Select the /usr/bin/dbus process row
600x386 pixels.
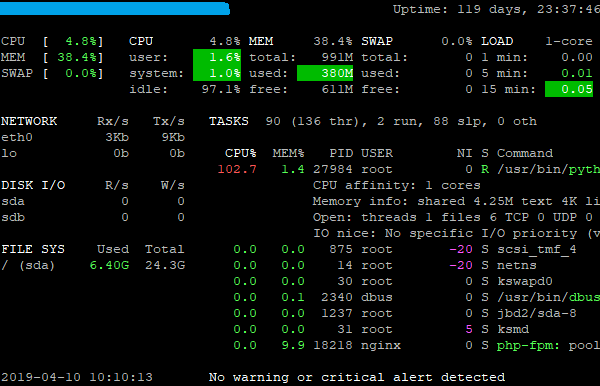coord(416,298)
